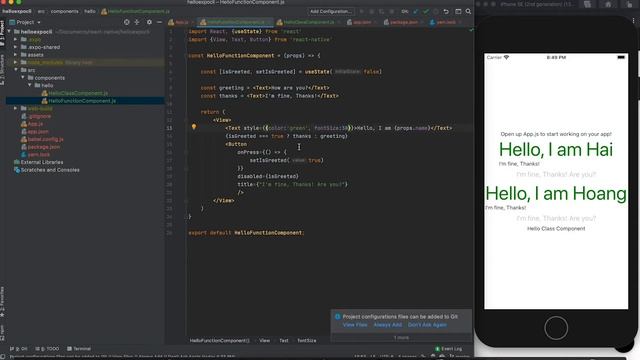Image resolution: width=640 pixels, height=360 pixels.
Task: Expand the '1 more' notifications bar
Action: coord(401,338)
